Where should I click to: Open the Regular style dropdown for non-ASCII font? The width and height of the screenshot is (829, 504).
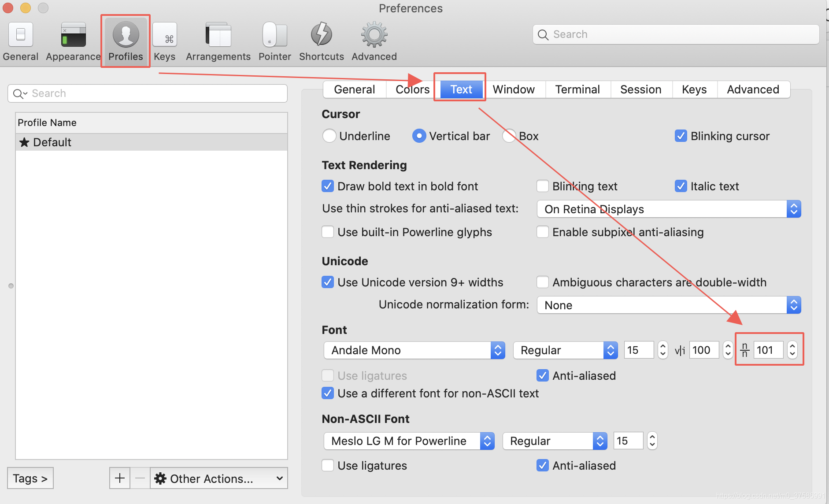(x=555, y=441)
